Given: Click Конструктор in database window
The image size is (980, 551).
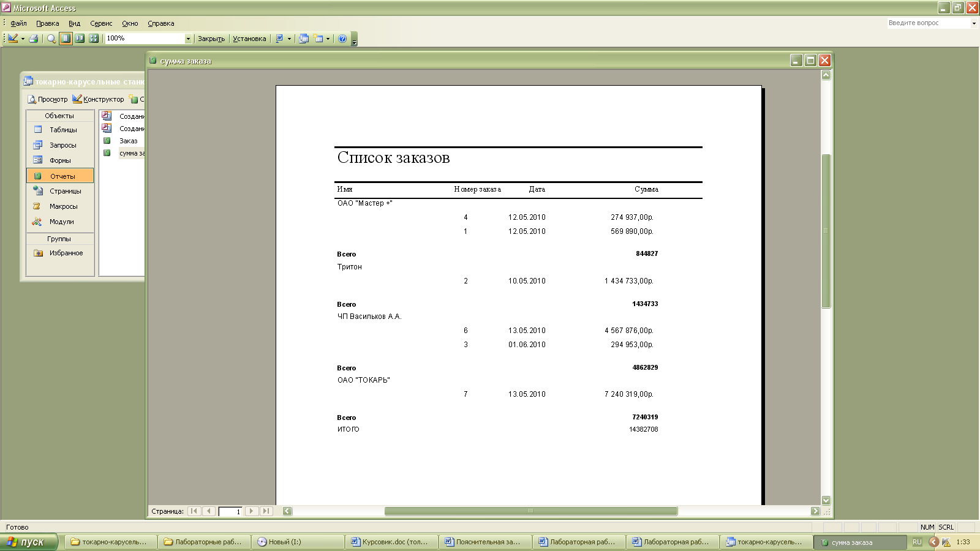Looking at the screenshot, I should coord(98,99).
